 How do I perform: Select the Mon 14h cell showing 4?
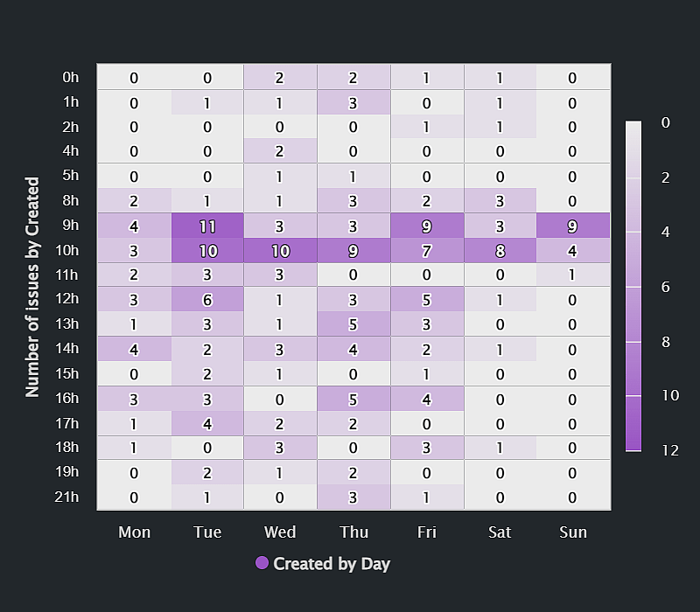point(134,349)
